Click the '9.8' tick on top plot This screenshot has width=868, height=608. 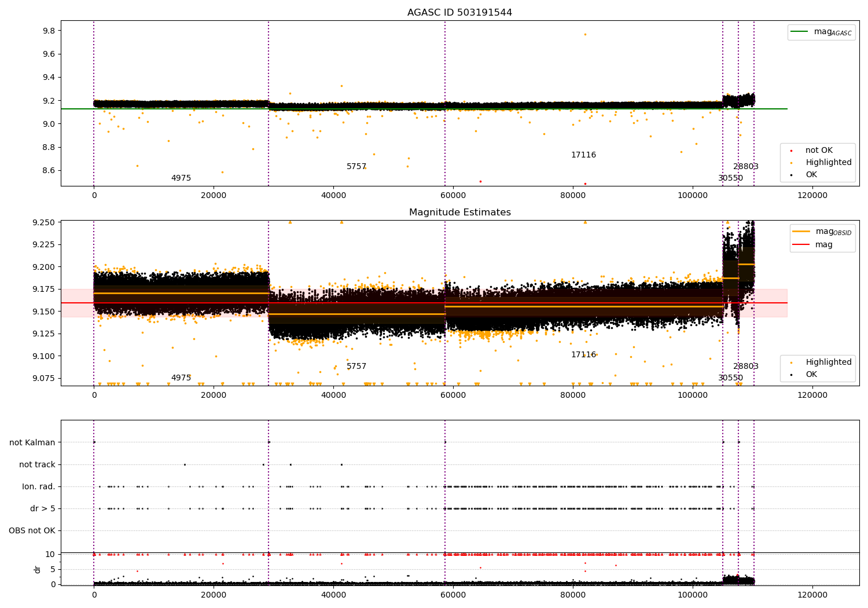[49, 31]
